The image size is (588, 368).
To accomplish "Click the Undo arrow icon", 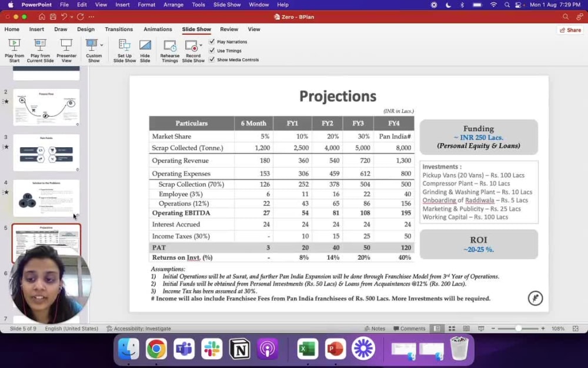I will 64,17.
